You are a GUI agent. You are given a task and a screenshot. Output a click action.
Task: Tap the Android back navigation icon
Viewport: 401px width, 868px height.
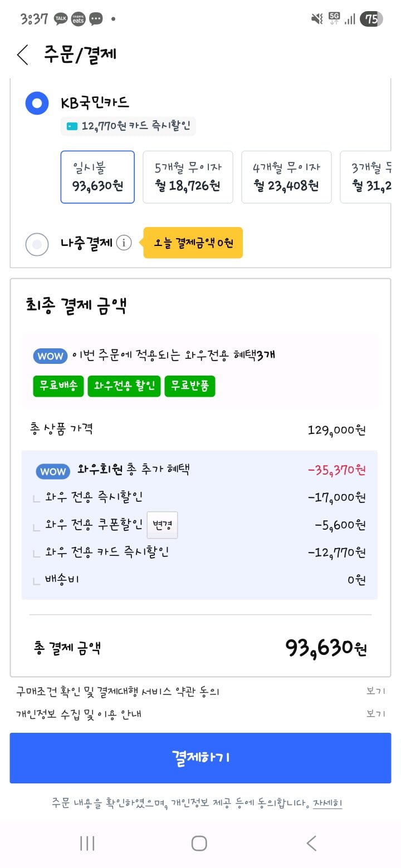[x=312, y=843]
